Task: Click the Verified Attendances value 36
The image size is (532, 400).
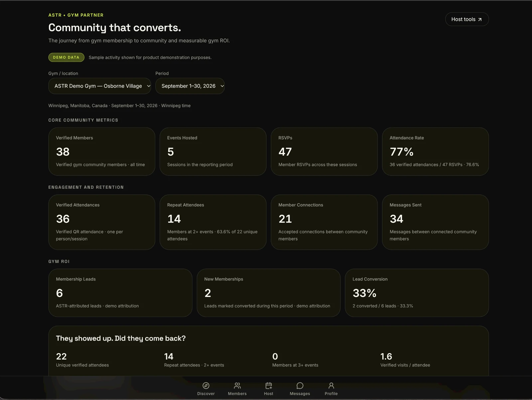Action: [x=63, y=219]
